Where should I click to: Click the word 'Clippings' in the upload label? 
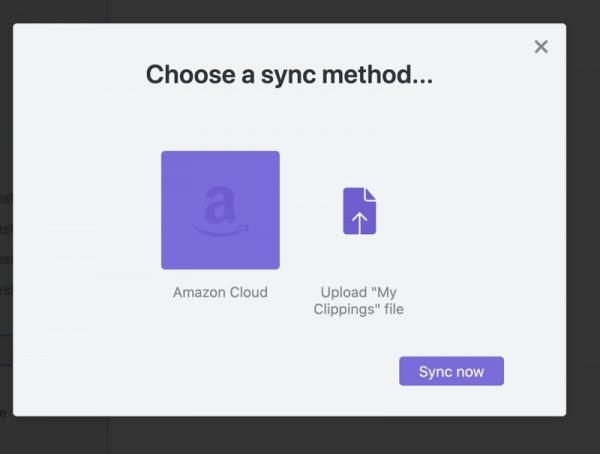pyautogui.click(x=340, y=309)
